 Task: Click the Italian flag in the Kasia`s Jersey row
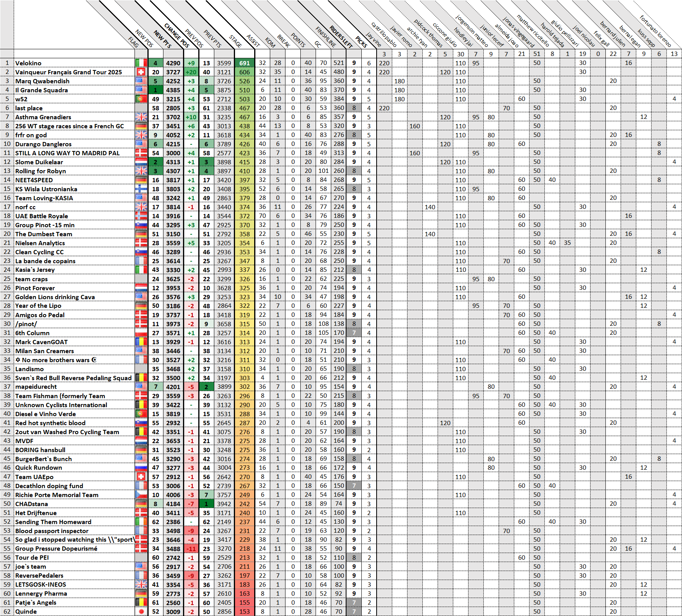(x=141, y=270)
